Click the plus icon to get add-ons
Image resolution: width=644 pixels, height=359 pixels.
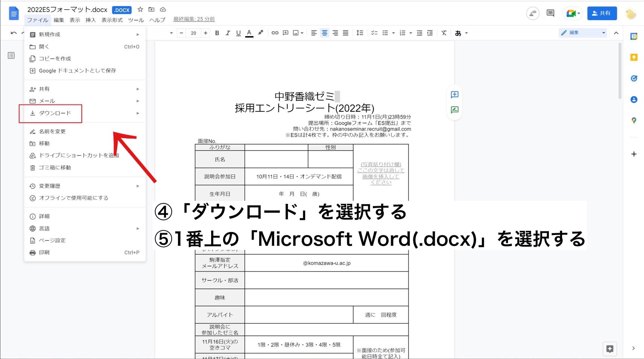634,154
